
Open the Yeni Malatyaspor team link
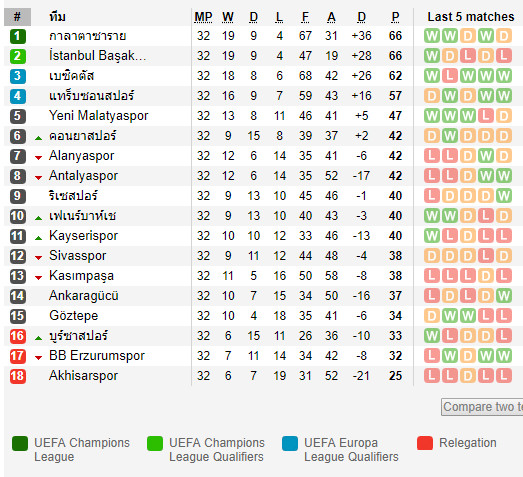[x=98, y=116]
